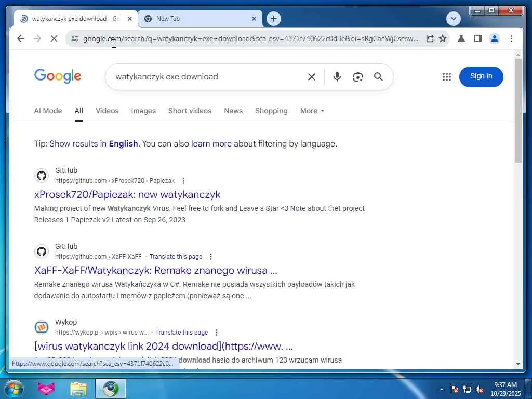This screenshot has width=532, height=399.
Task: Open the Chrome profile avatar
Action: point(495,38)
